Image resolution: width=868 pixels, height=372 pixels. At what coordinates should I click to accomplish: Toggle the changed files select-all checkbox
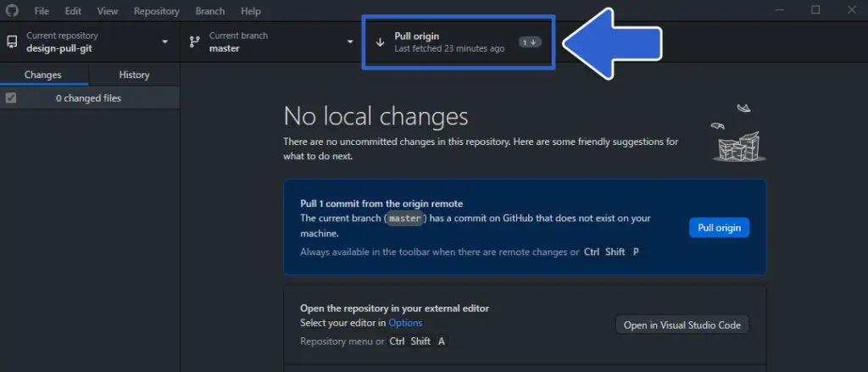(11, 98)
